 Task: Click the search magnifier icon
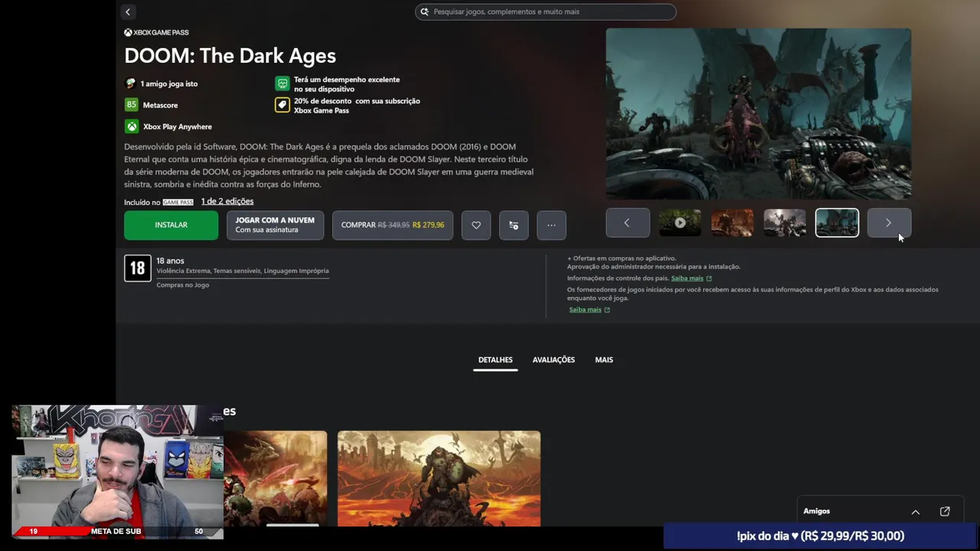(425, 11)
